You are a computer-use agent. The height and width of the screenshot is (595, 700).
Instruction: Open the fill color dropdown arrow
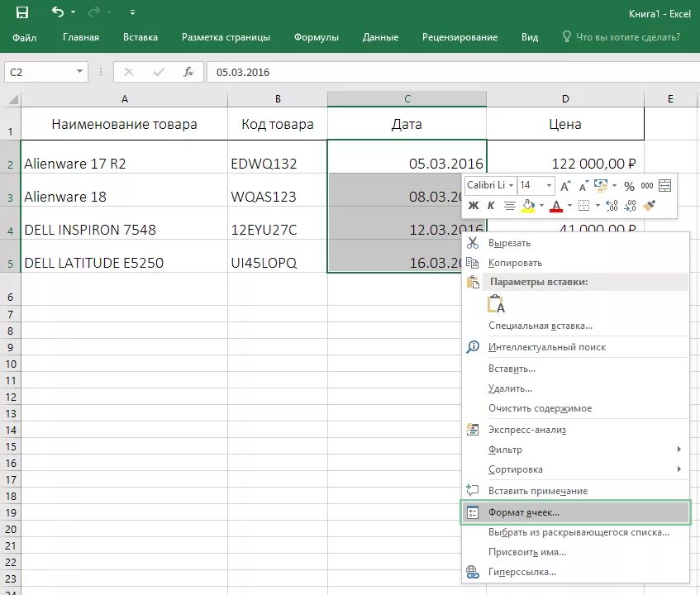pos(541,205)
